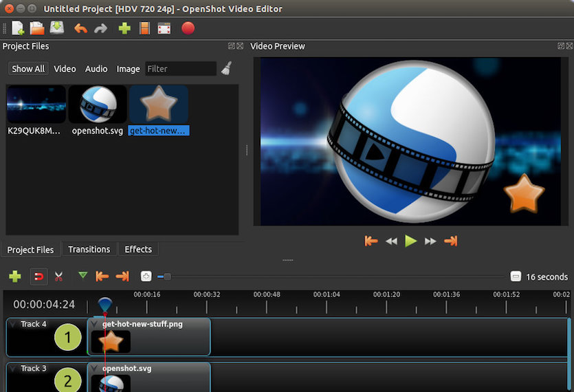Click the blue playhead marker
The image size is (574, 392).
point(105,305)
